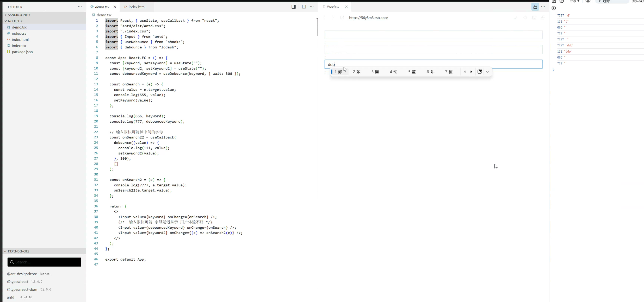Viewport: 644px width, 302px height.
Task: Click the circular arrows icon in preview toolbar
Action: click(525, 18)
